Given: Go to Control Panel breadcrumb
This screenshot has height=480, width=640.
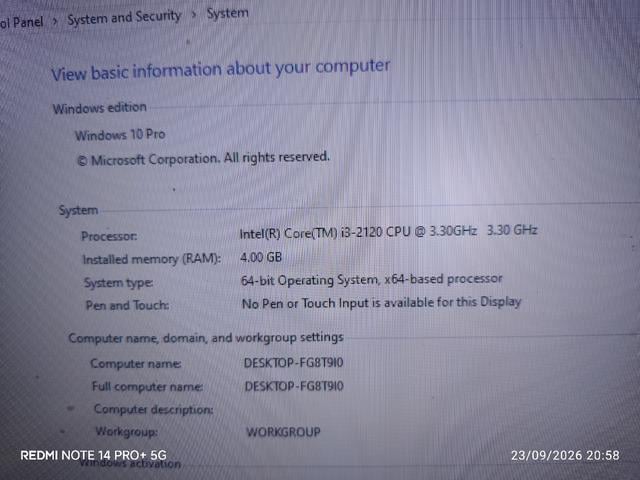Looking at the screenshot, I should (21, 22).
